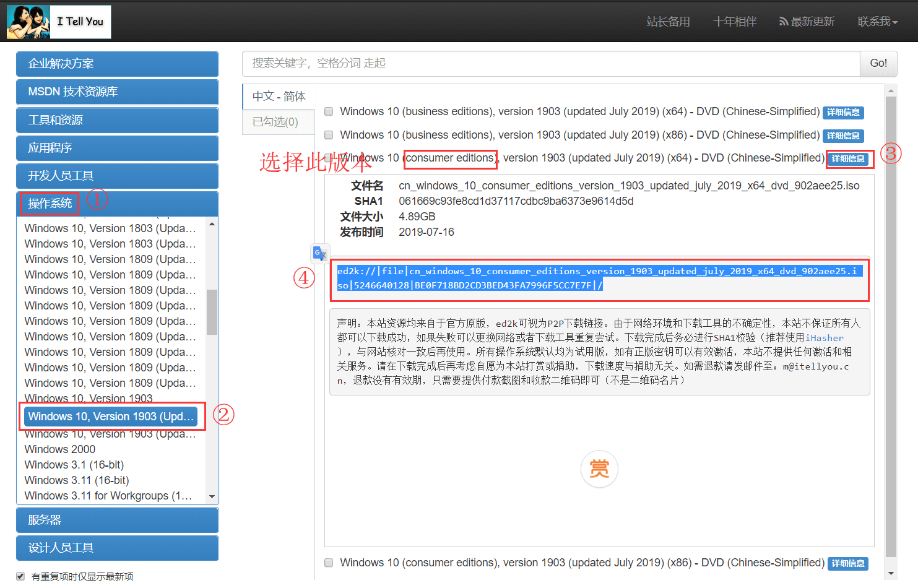Click the circular 赏 donation icon
918x588 pixels.
[x=599, y=469]
